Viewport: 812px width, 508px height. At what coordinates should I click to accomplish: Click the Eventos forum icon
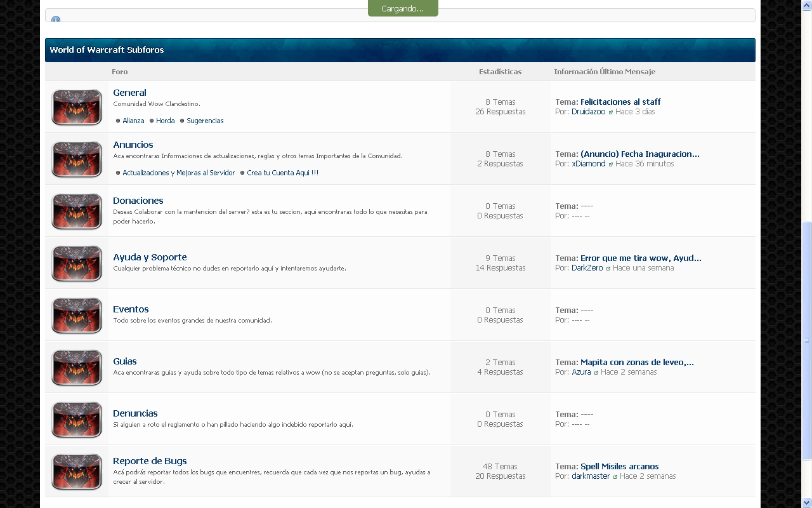point(77,316)
